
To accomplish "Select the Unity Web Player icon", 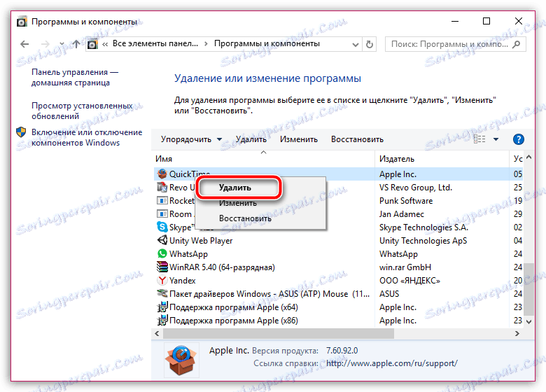I will click(162, 240).
